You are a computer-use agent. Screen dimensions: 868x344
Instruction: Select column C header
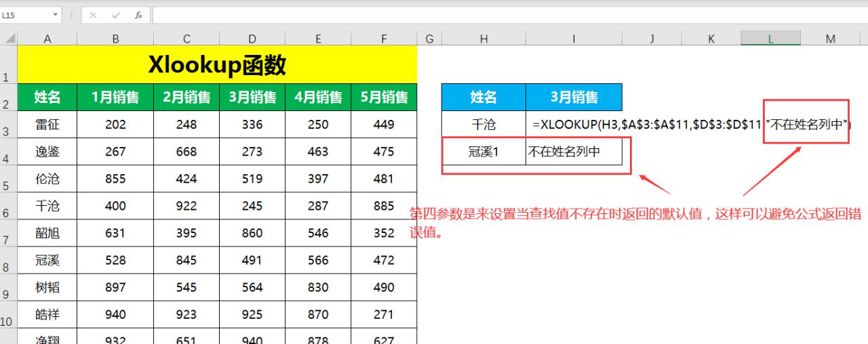click(186, 39)
